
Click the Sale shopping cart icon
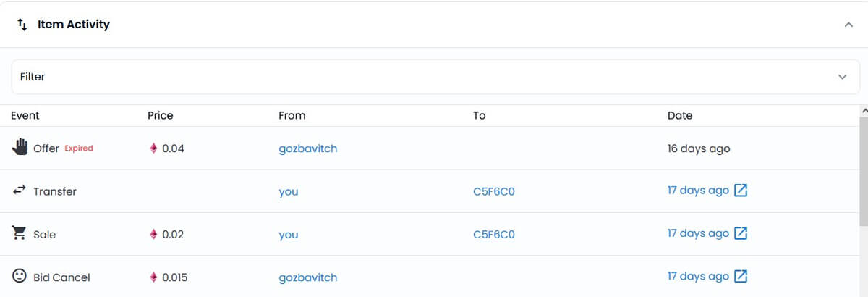(20, 233)
